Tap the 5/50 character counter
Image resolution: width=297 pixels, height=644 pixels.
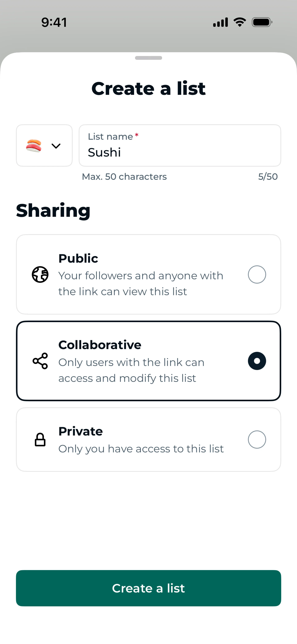[268, 177]
